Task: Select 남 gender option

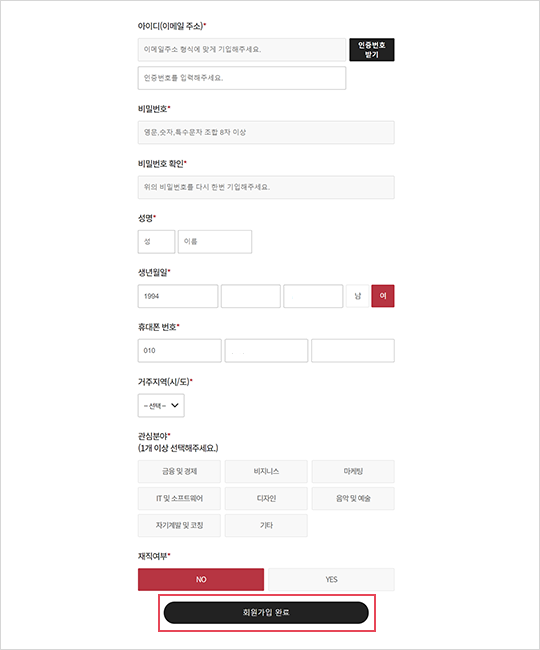Action: tap(358, 296)
